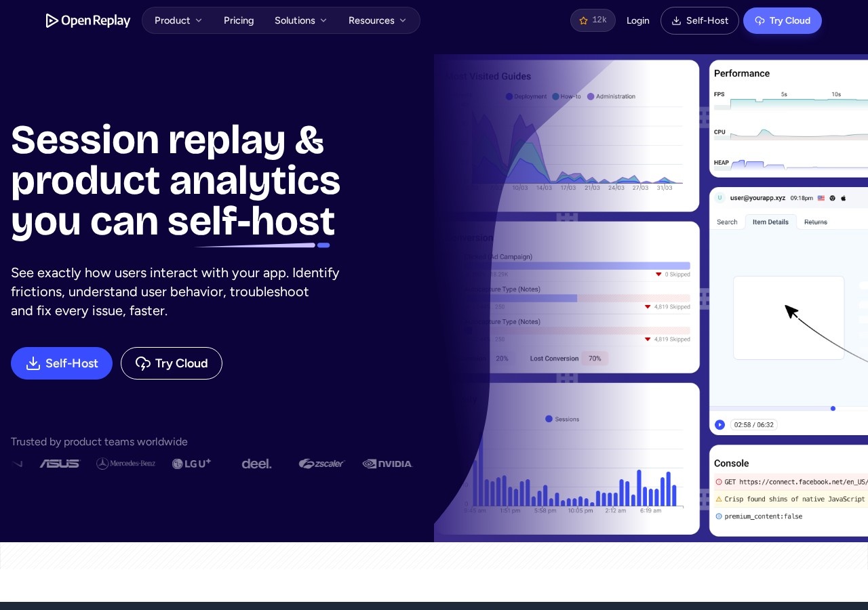Select the ASUS logo
The height and width of the screenshot is (610, 868).
tap(60, 464)
